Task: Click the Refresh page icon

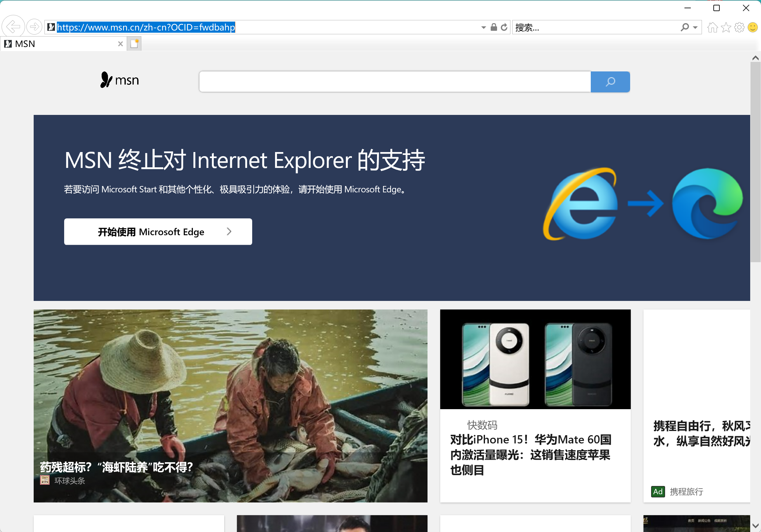Action: pyautogui.click(x=504, y=27)
